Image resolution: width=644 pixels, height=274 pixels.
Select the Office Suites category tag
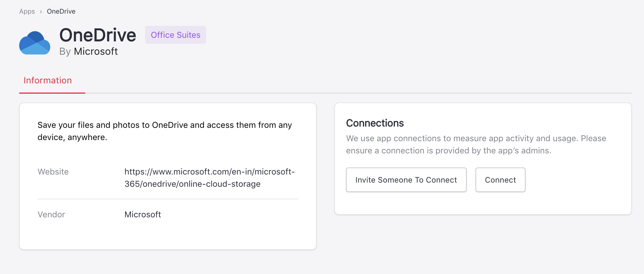pyautogui.click(x=176, y=35)
